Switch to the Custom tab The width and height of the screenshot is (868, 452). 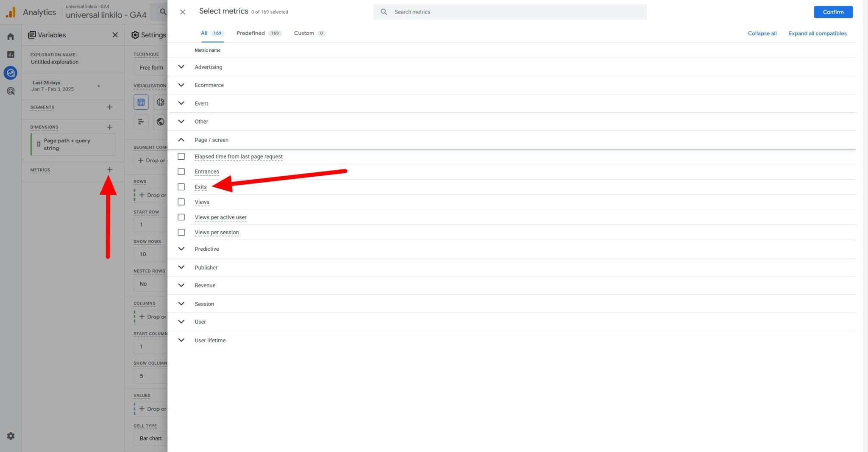(x=303, y=33)
